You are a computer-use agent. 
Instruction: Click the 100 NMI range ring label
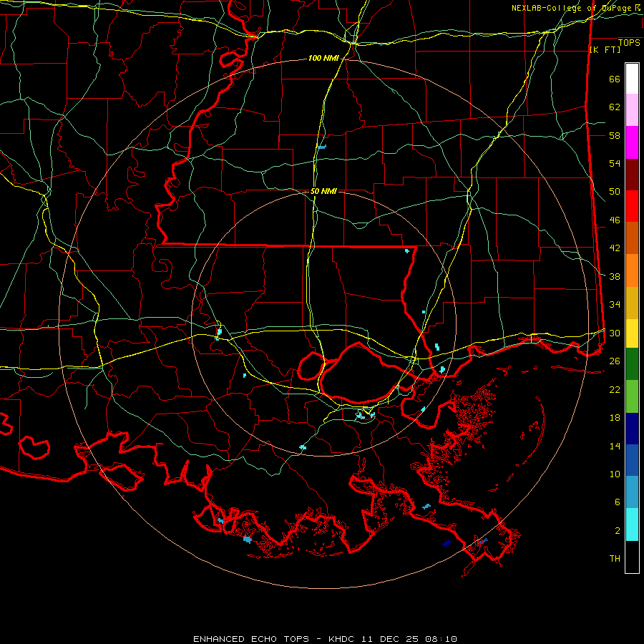[323, 59]
